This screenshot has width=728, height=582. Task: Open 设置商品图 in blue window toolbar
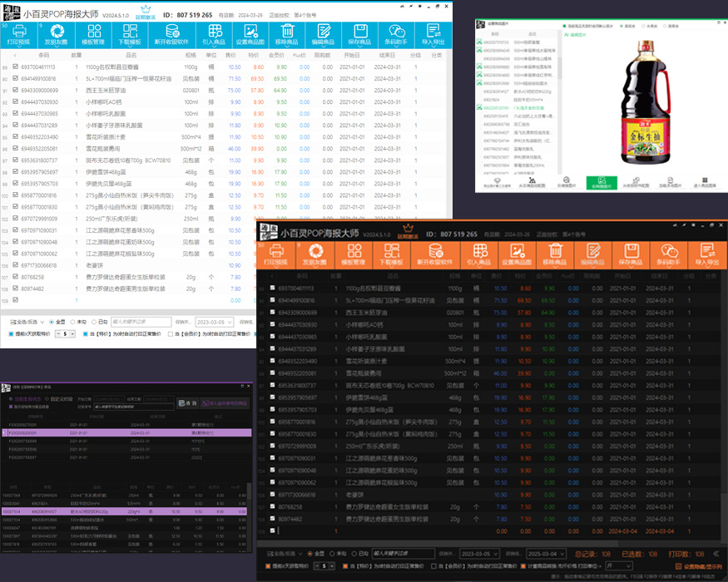point(250,35)
